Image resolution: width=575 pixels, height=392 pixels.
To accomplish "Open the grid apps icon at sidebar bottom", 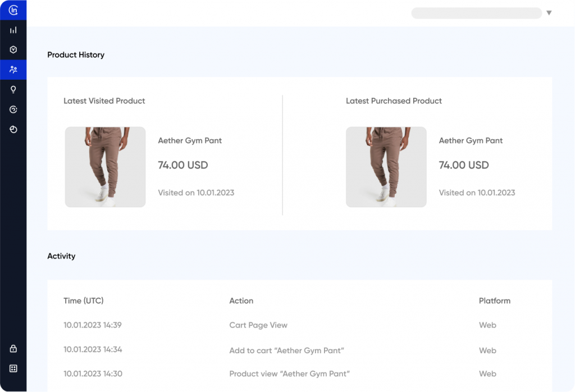I will [x=13, y=368].
